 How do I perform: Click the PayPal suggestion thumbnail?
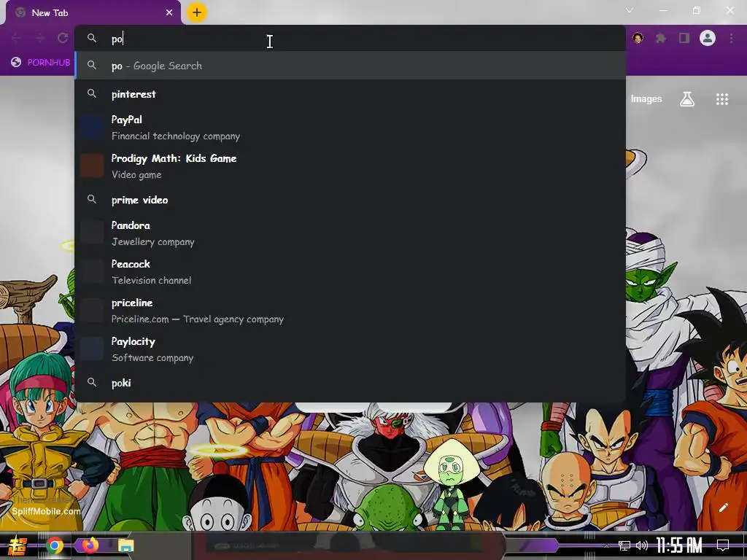(92, 127)
